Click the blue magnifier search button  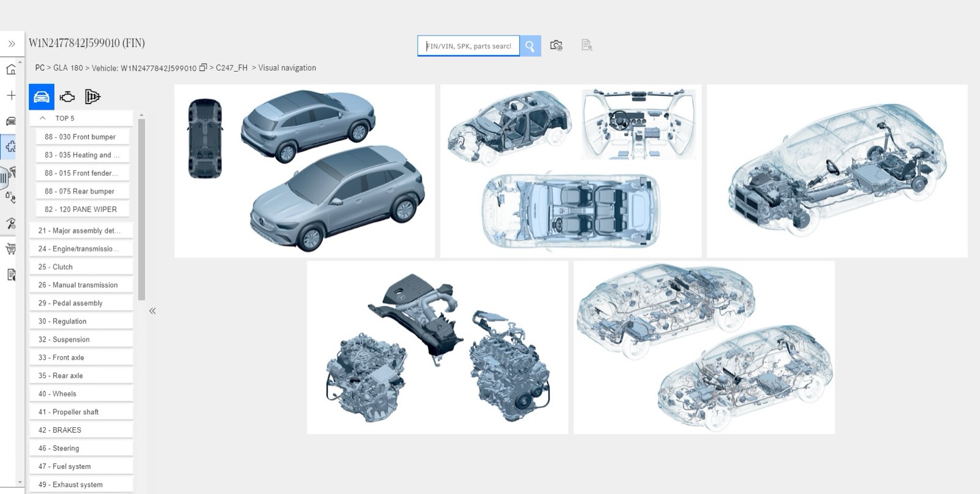pos(530,46)
